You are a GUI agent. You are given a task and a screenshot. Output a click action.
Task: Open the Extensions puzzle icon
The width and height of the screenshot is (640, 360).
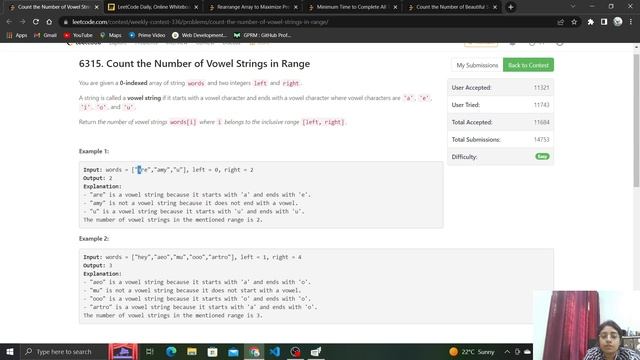[591, 22]
